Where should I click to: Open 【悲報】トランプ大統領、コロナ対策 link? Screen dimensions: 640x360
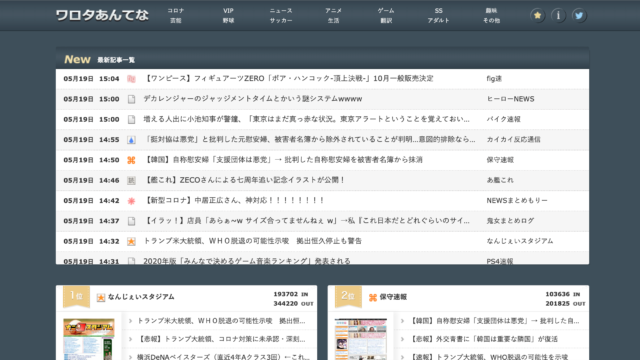coord(221,339)
